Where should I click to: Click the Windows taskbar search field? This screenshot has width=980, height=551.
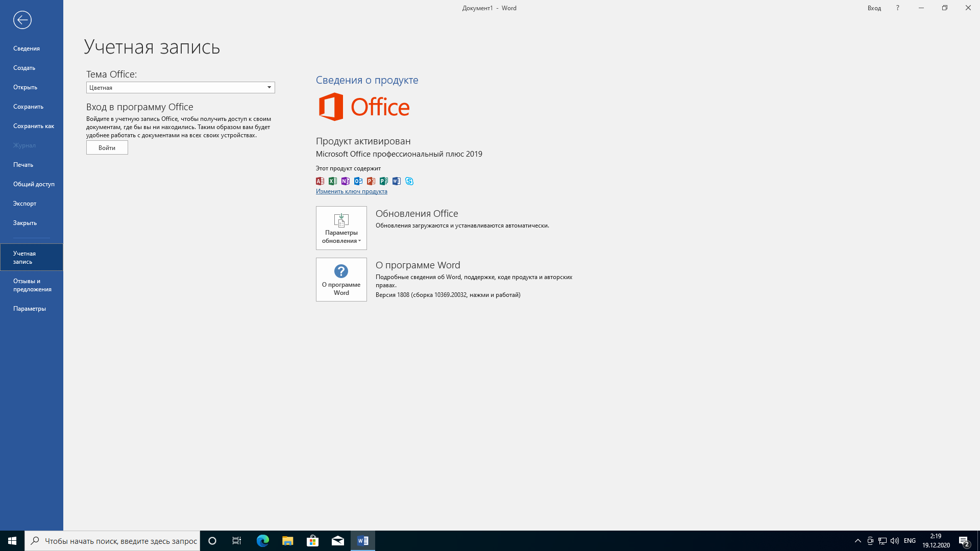pyautogui.click(x=120, y=541)
